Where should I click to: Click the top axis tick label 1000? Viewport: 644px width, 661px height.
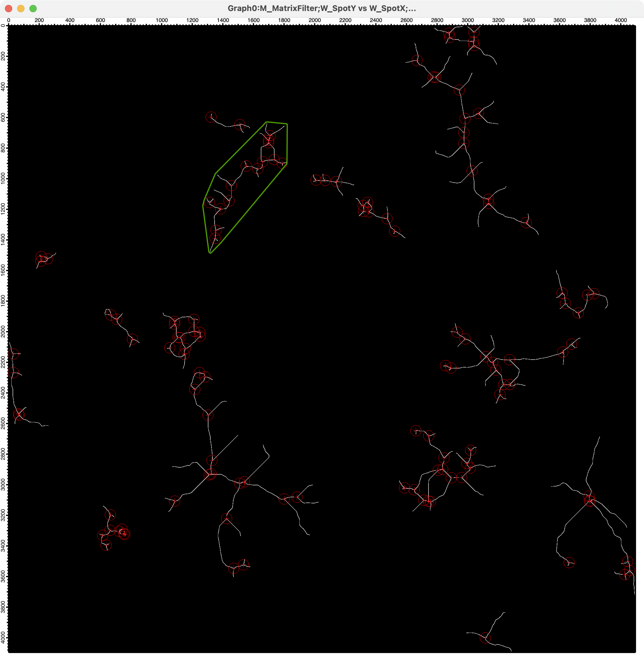162,20
